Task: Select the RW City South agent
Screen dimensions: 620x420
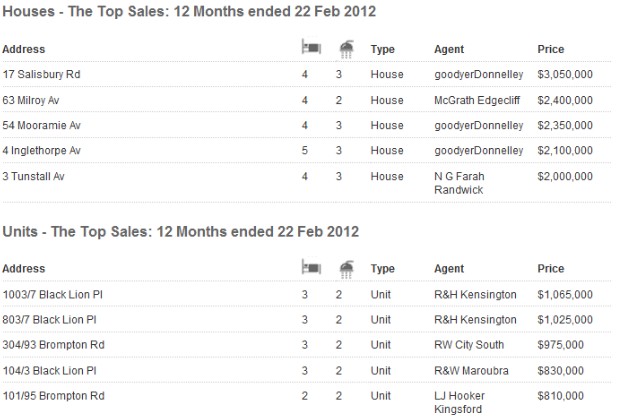Action: (x=469, y=345)
